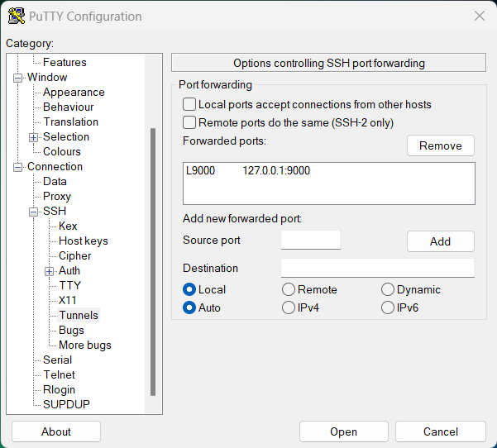Click the Cancel button
This screenshot has width=497, height=448.
[441, 431]
